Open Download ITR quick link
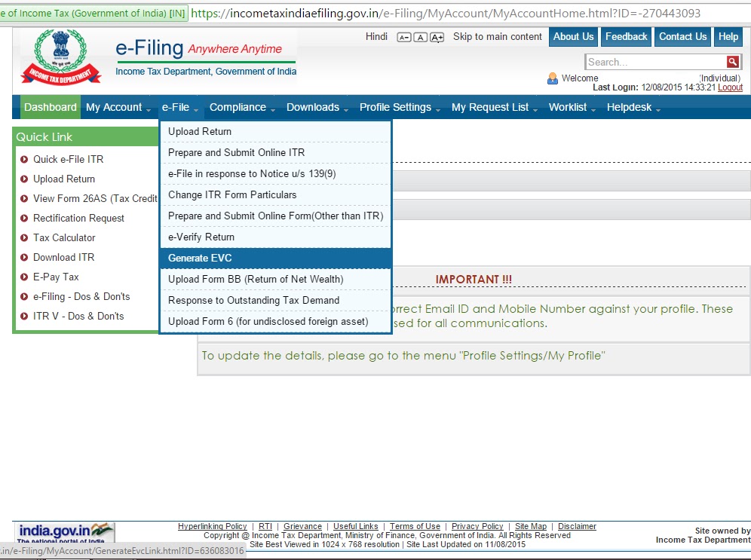Image resolution: width=751 pixels, height=560 pixels. pyautogui.click(x=63, y=258)
